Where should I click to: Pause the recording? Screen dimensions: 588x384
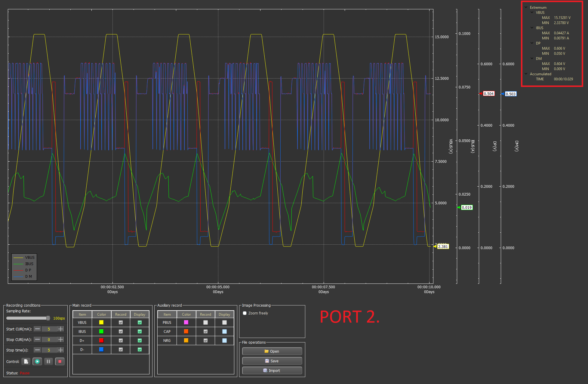(x=48, y=361)
